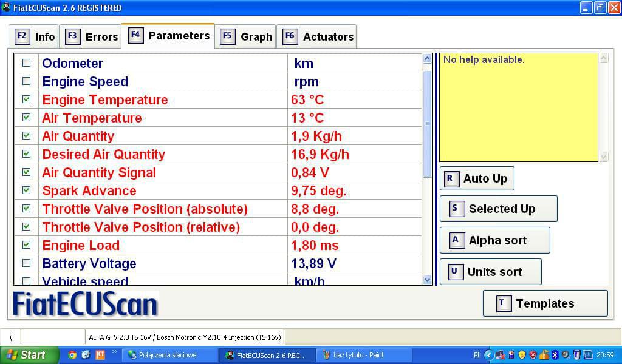The height and width of the screenshot is (364, 622).
Task: Uncheck the Engine Temperature parameter
Action: click(x=27, y=99)
